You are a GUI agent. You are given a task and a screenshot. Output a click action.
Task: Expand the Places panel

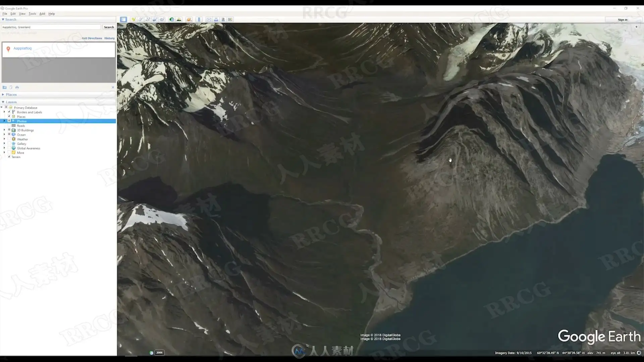click(x=3, y=95)
